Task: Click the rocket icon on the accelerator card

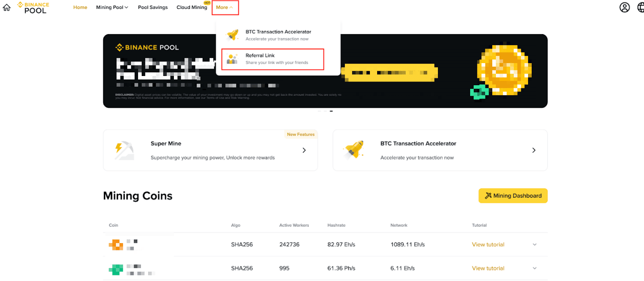Action: pyautogui.click(x=354, y=150)
